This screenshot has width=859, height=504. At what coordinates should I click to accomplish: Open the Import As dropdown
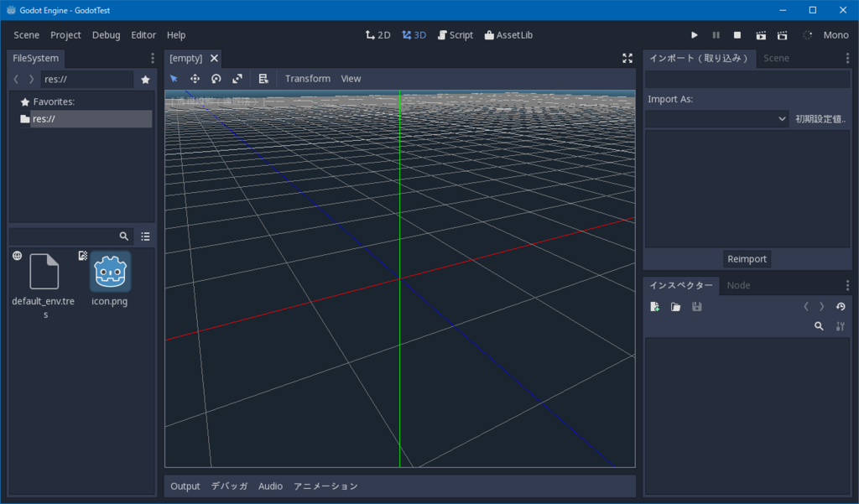click(x=717, y=119)
